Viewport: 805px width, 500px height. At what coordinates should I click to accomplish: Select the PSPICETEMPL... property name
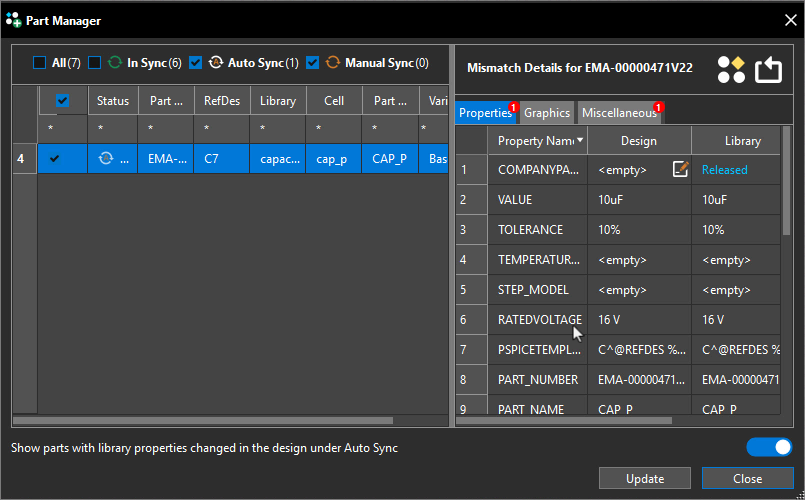coord(537,350)
